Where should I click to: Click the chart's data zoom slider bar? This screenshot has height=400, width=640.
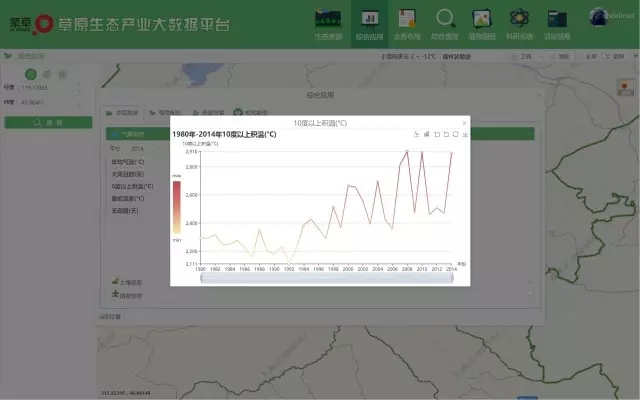coord(334,278)
